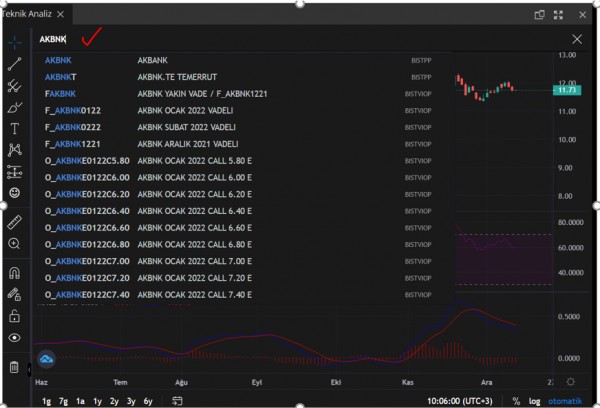Viewport: 600px width, 408px height.
Task: Set range to 1g
Action: tap(46, 401)
